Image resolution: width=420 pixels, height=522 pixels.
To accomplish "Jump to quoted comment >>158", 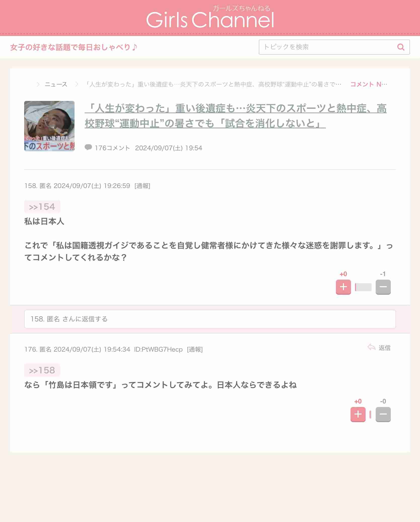I will (x=42, y=370).
